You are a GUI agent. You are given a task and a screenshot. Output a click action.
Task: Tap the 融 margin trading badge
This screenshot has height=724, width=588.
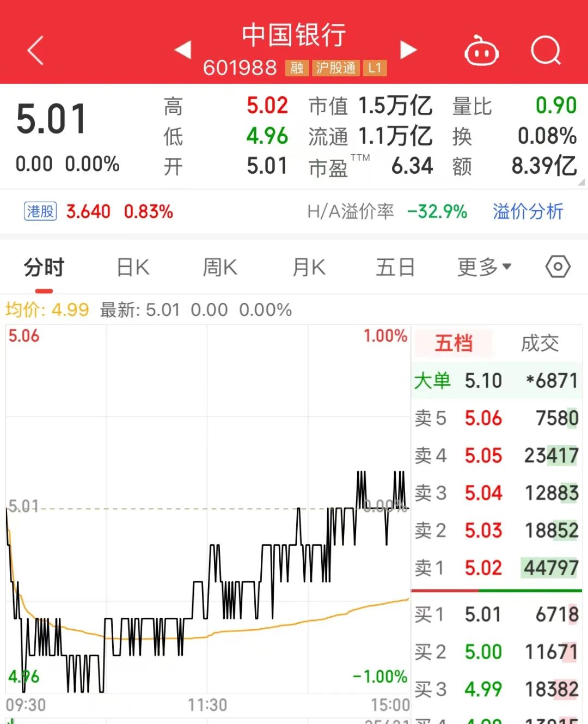click(297, 68)
